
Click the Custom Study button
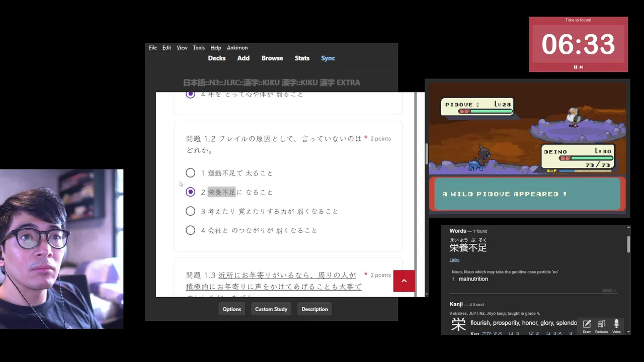pyautogui.click(x=271, y=309)
